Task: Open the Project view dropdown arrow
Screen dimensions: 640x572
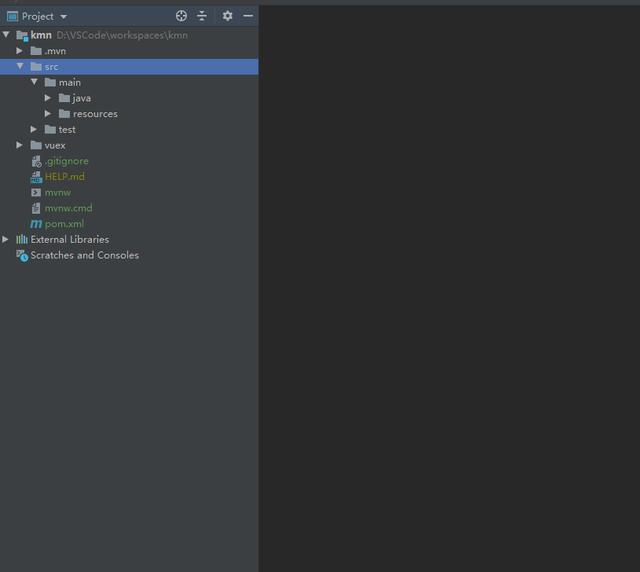Action: pyautogui.click(x=63, y=17)
